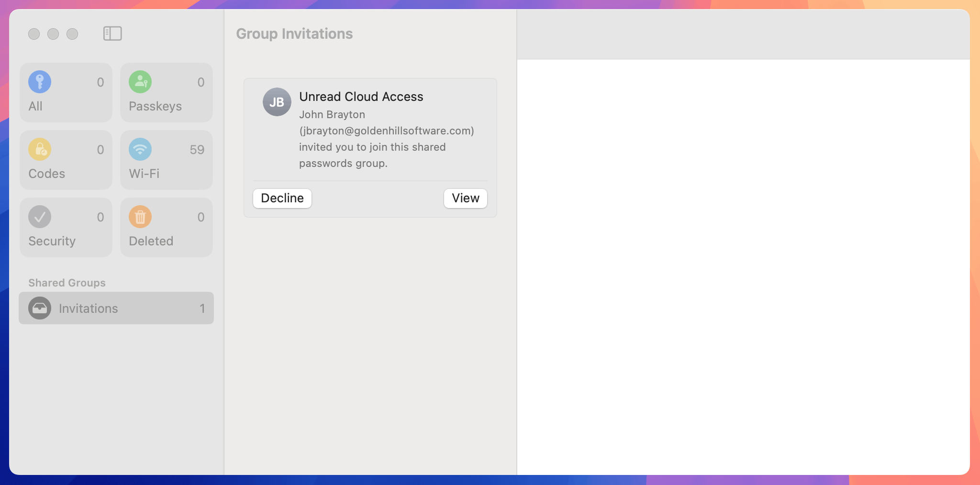
Task: Click the jbrayton@goldenhillsoftware.com email text
Action: tap(387, 131)
